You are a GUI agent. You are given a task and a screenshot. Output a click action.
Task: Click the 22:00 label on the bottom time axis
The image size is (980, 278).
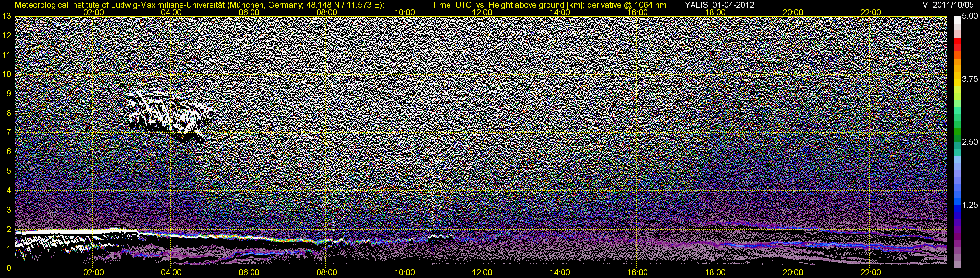click(x=871, y=273)
